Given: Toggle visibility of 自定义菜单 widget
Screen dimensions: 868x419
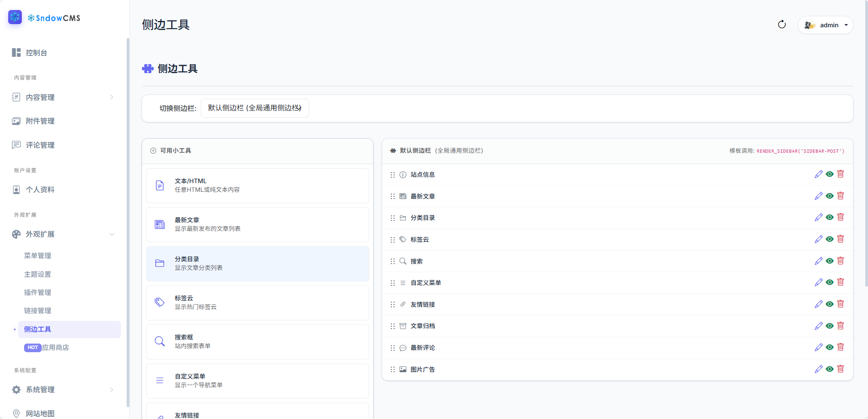Looking at the screenshot, I should (829, 282).
